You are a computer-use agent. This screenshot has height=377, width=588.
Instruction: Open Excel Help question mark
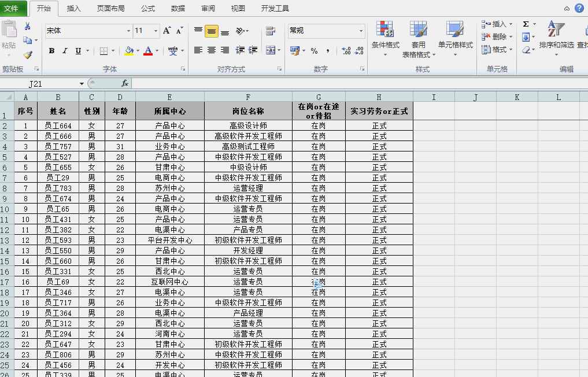tap(579, 8)
